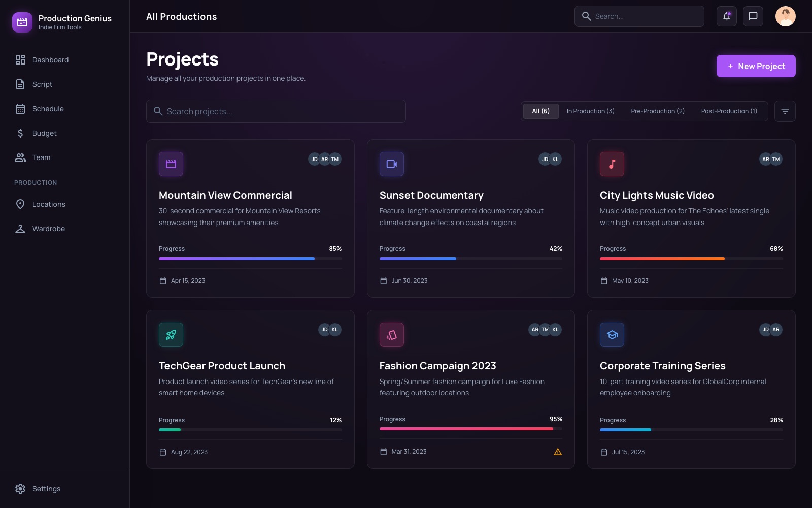This screenshot has height=508, width=812.
Task: Open the Corporate Training Series title
Action: (x=663, y=366)
